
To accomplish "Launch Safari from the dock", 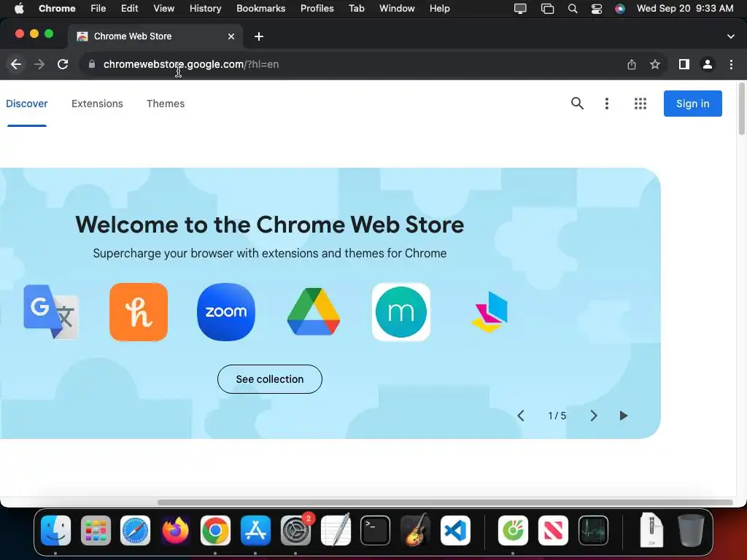I will click(135, 530).
